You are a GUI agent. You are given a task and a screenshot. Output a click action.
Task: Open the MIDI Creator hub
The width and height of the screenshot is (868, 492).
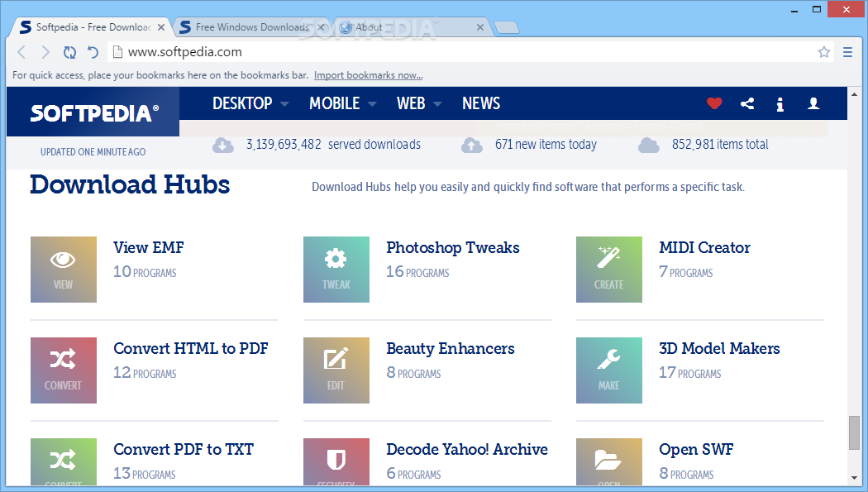[704, 247]
